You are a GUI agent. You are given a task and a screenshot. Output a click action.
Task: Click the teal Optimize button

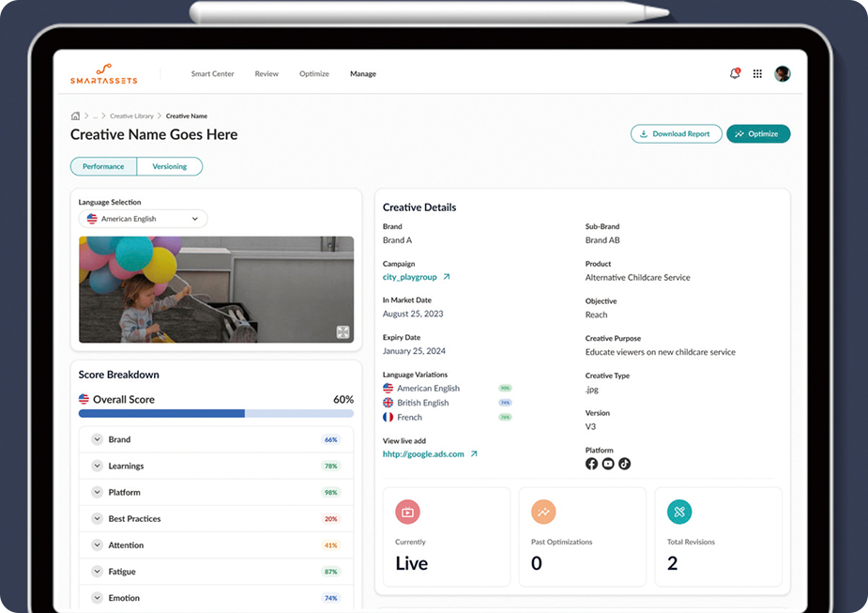tap(758, 133)
